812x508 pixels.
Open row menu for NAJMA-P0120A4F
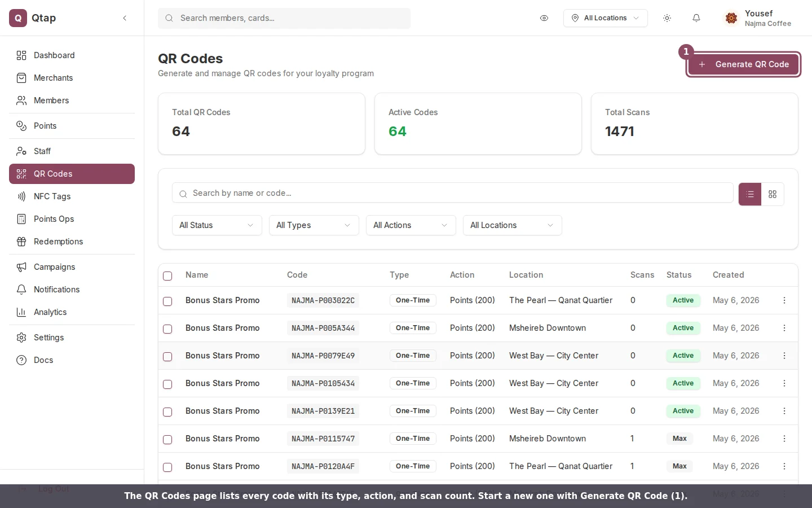pyautogui.click(x=784, y=466)
